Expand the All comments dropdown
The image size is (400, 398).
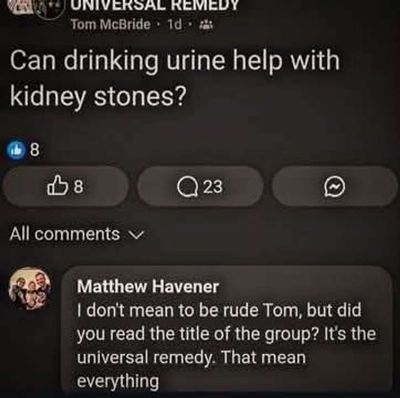[x=77, y=234]
